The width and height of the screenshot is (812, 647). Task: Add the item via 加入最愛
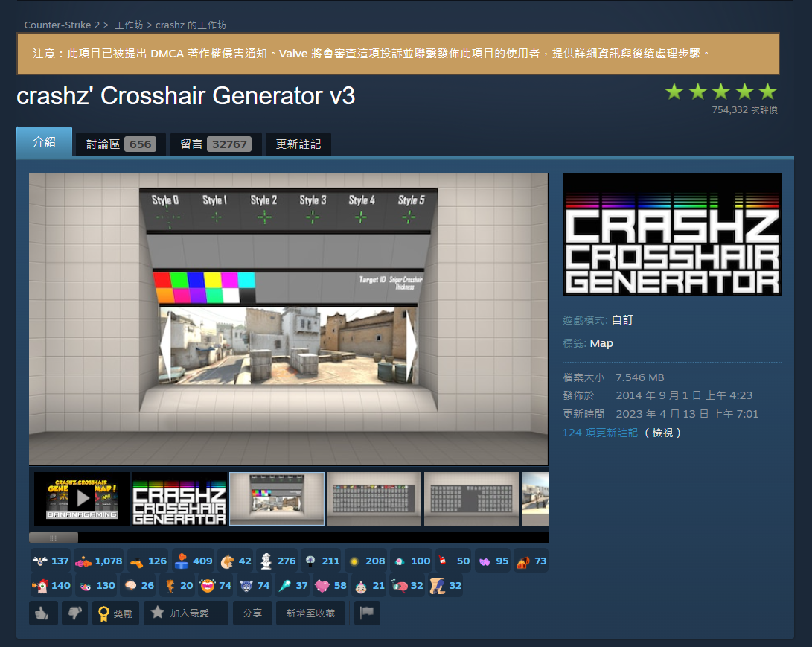(x=186, y=613)
